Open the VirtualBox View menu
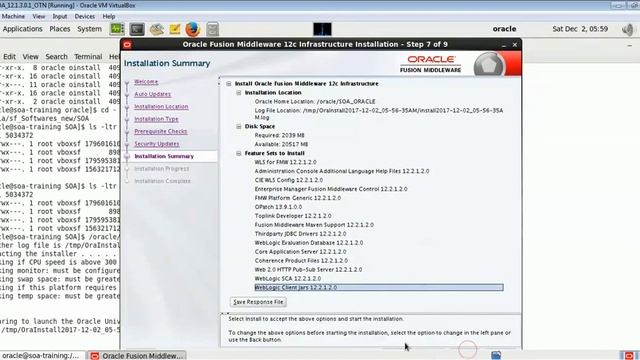This screenshot has height=360, width=640. 39,16
